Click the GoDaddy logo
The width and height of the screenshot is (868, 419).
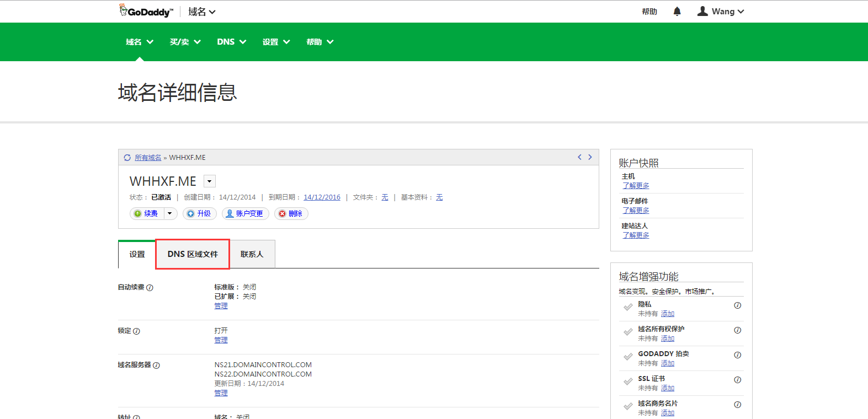click(146, 11)
